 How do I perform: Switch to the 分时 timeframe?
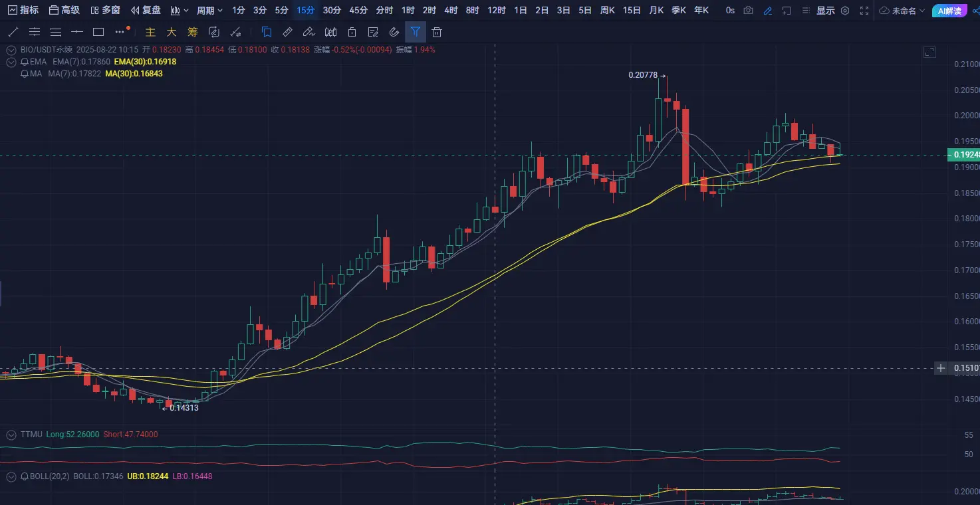coord(384,11)
